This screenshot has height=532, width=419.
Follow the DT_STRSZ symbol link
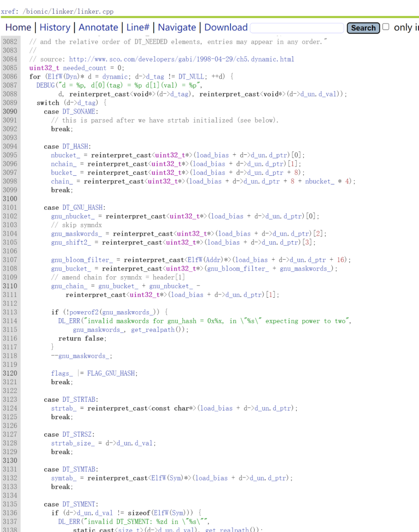[77, 435]
